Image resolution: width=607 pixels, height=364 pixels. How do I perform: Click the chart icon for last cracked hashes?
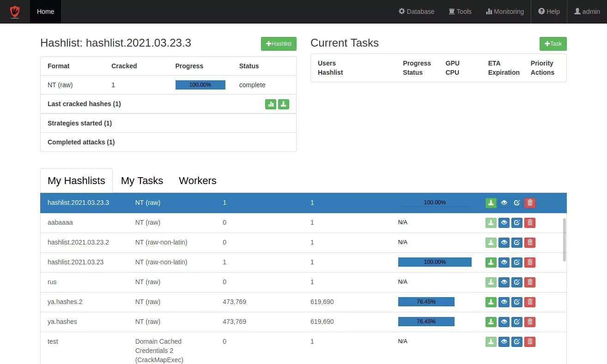coord(270,104)
